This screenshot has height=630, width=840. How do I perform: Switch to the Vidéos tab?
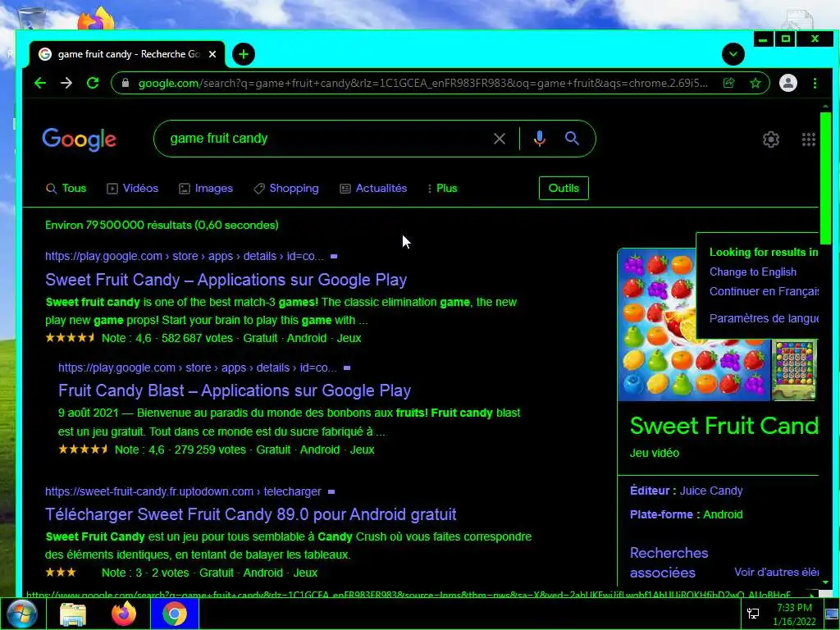click(x=132, y=188)
